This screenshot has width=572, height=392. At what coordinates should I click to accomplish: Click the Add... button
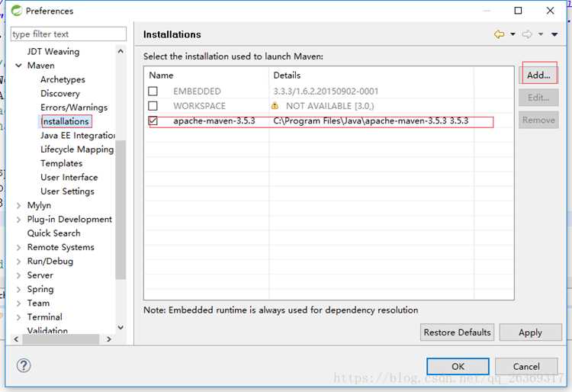(x=538, y=76)
